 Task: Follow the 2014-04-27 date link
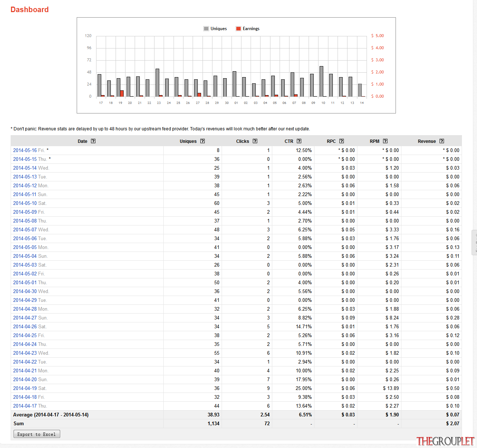pyautogui.click(x=25, y=318)
